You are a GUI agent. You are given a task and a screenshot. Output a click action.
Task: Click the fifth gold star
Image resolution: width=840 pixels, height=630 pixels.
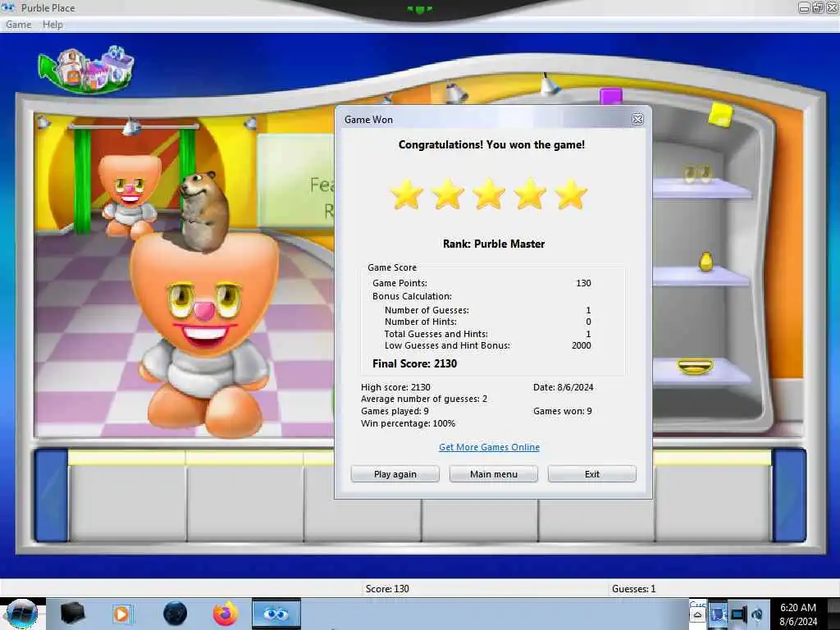(x=571, y=194)
